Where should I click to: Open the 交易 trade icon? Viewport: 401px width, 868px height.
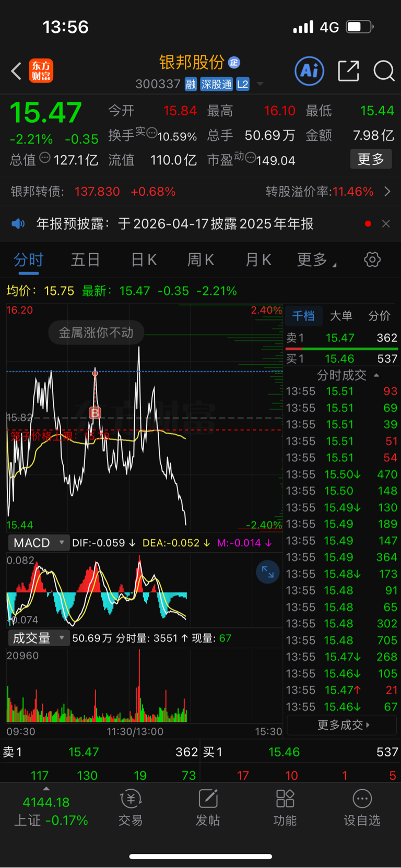[131, 808]
